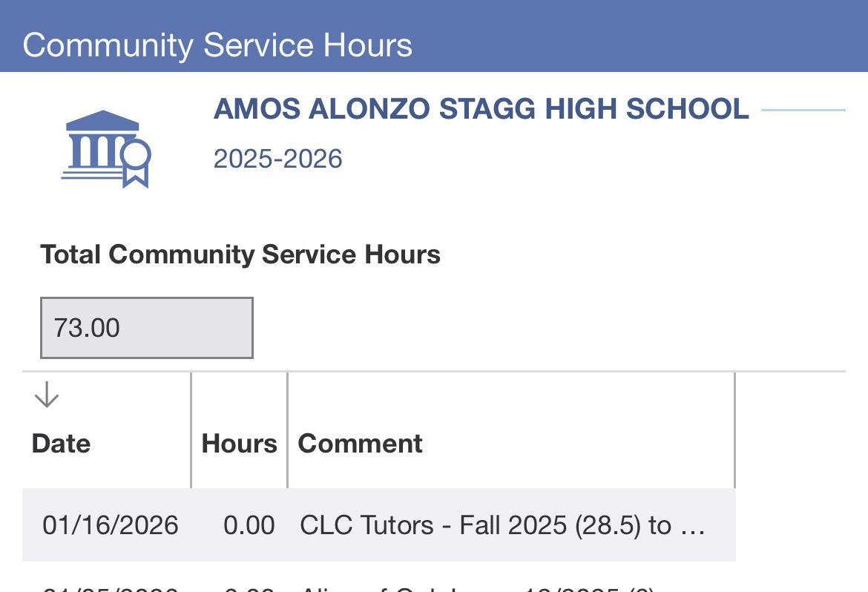Click the partially visible second row date
The height and width of the screenshot is (592, 868).
[110, 588]
